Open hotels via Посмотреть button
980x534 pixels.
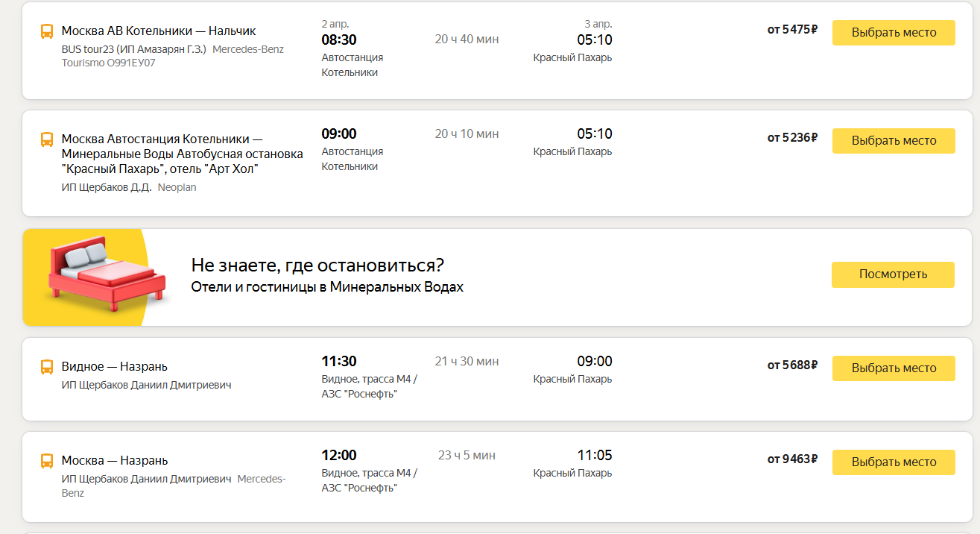[x=893, y=274]
